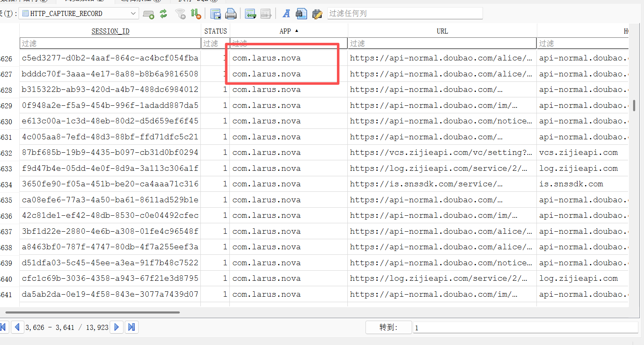Select session ID 87bf685b-19b9-4435-b097-cb31d0bf0294
This screenshot has width=644, height=345.
tap(110, 152)
